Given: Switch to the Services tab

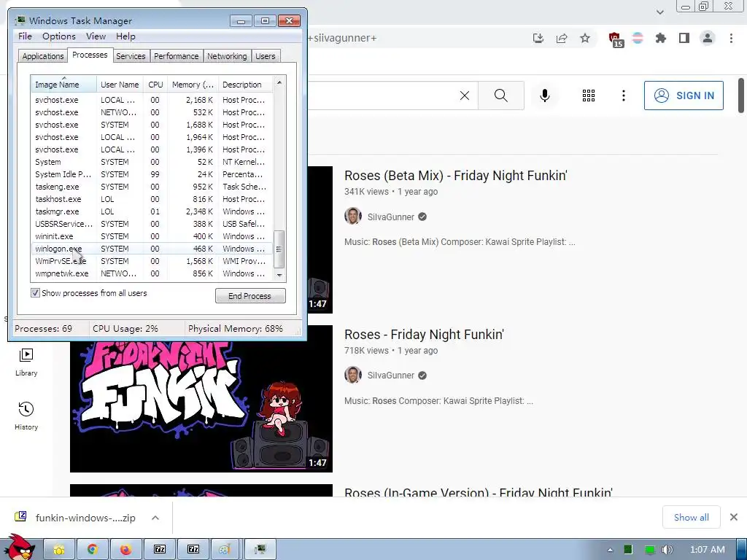Looking at the screenshot, I should [131, 56].
